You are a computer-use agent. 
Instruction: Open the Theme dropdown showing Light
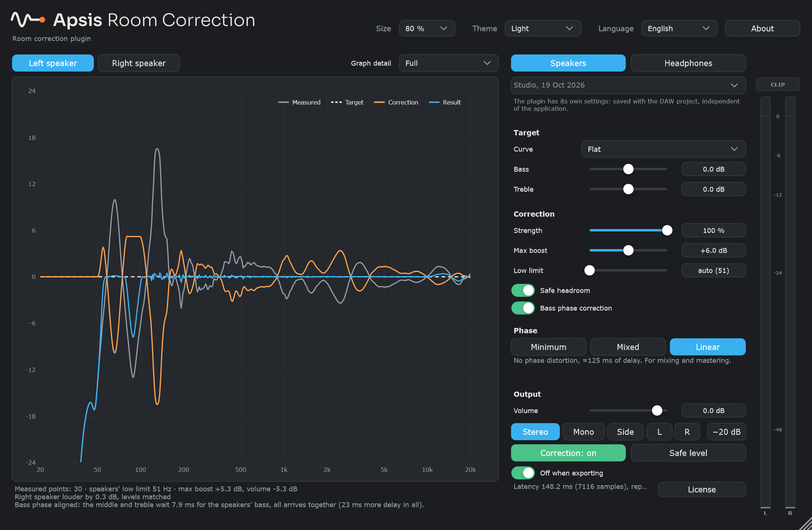coord(543,28)
